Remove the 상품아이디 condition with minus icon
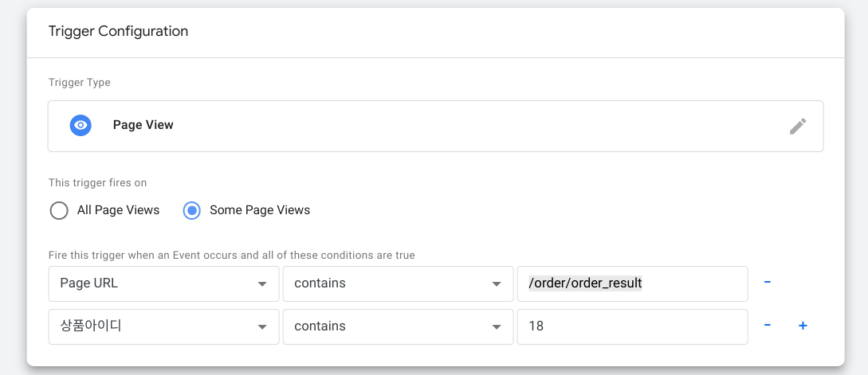868x375 pixels. [768, 325]
